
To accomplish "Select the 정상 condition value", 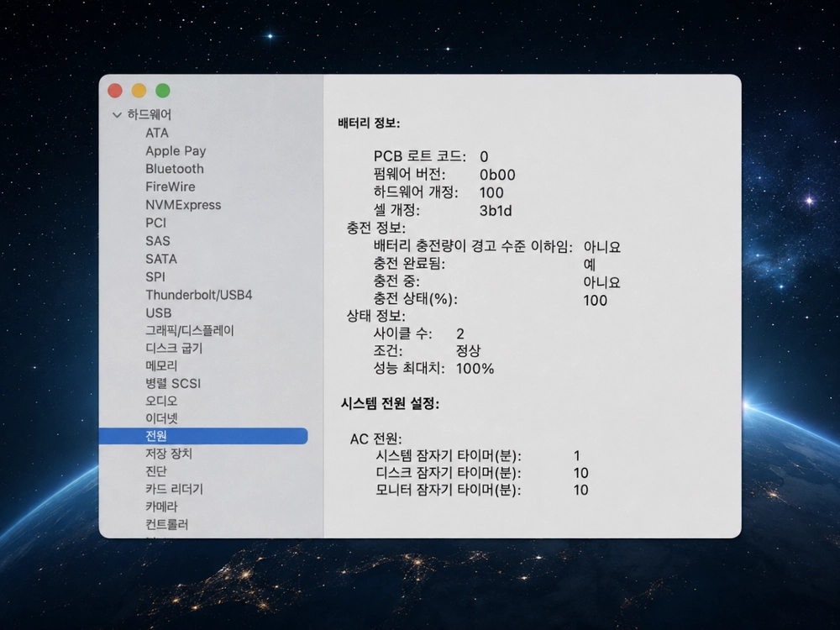I will (468, 351).
